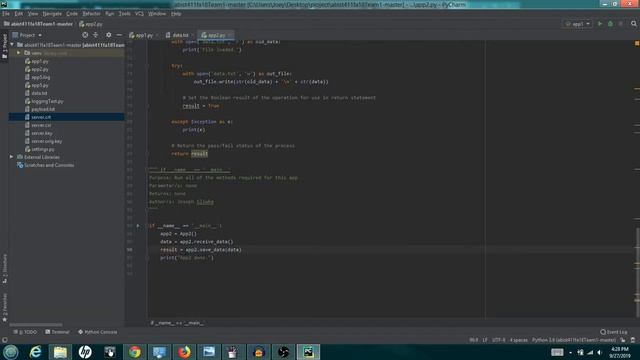This screenshot has width=640, height=360.
Task: Open the Tools menu
Action: pyautogui.click(x=124, y=14)
